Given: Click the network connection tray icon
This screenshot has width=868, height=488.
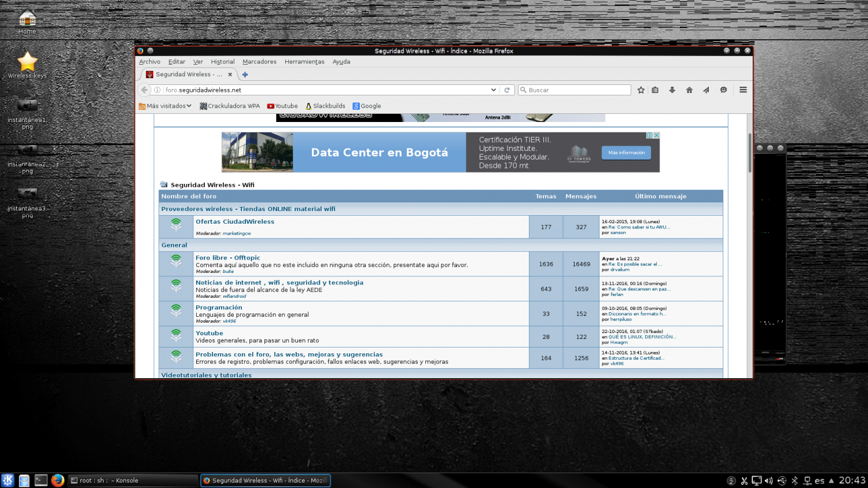Looking at the screenshot, I should 807,480.
